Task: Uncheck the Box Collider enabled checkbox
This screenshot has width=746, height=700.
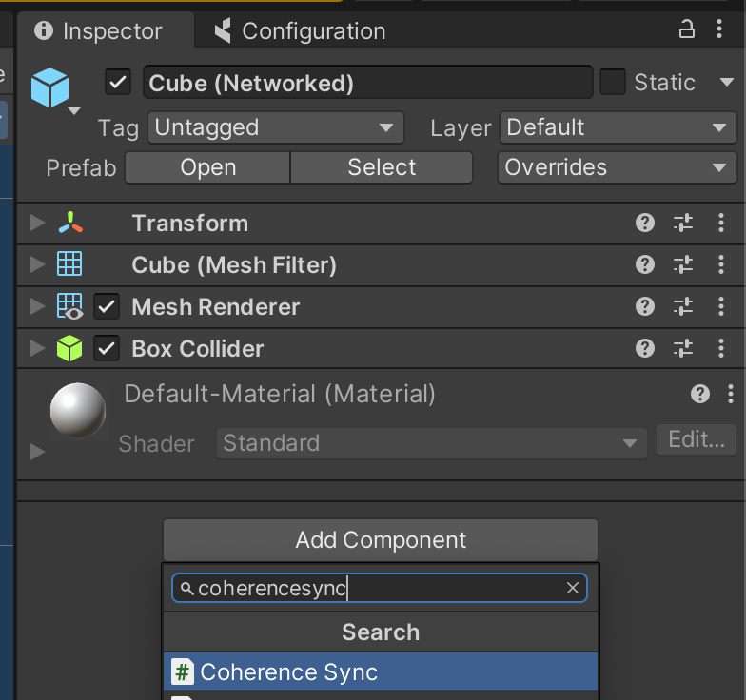Action: [x=107, y=349]
